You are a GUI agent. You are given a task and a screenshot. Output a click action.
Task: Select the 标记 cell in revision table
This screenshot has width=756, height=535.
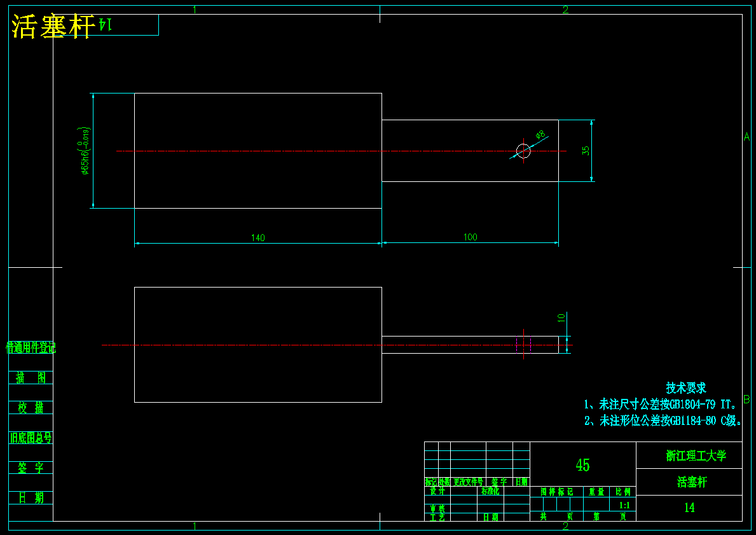pos(431,482)
